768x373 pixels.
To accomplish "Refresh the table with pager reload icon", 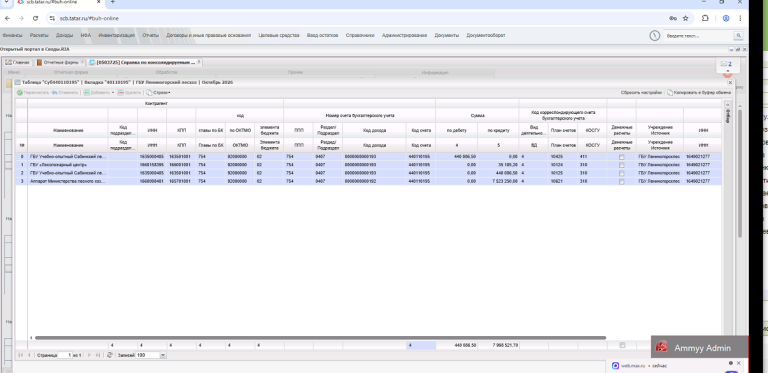I will tap(110, 355).
